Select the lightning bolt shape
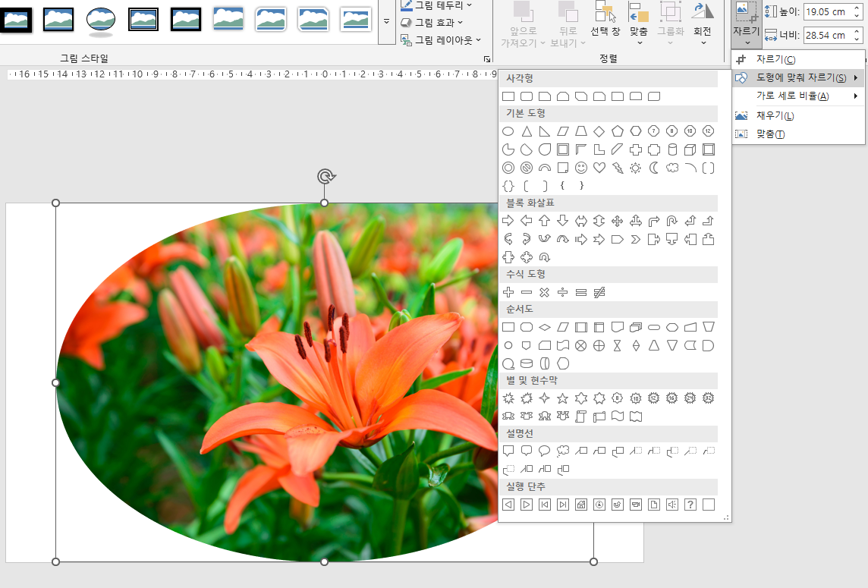The image size is (868, 588). pyautogui.click(x=617, y=168)
